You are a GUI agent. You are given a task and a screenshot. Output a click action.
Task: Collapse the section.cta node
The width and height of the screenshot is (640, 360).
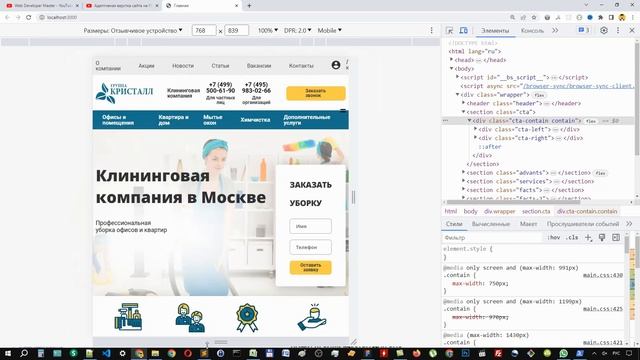[x=464, y=112]
